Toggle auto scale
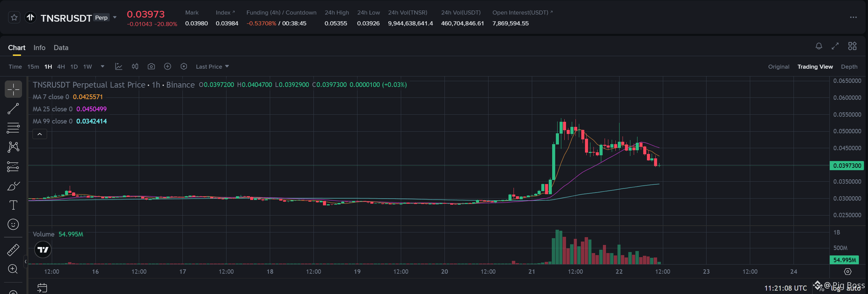868x294 pixels. click(853, 289)
